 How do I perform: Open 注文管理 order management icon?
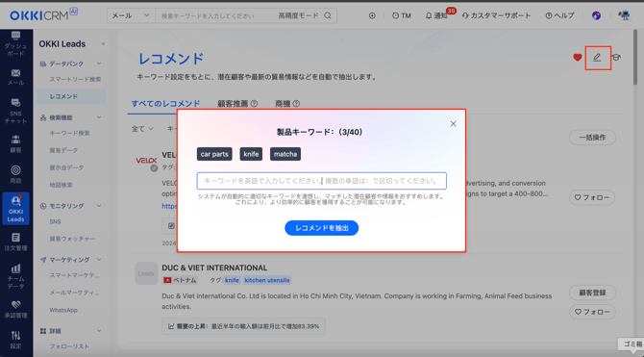point(15,242)
